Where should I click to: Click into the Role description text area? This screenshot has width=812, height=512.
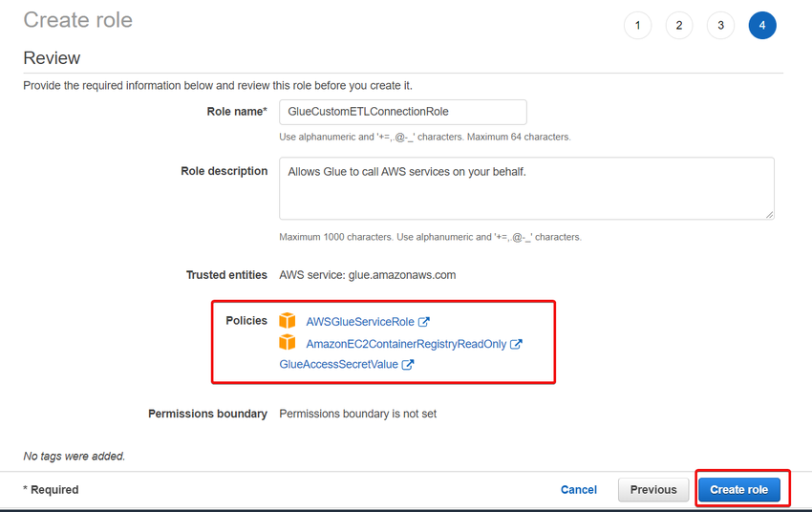click(x=525, y=188)
